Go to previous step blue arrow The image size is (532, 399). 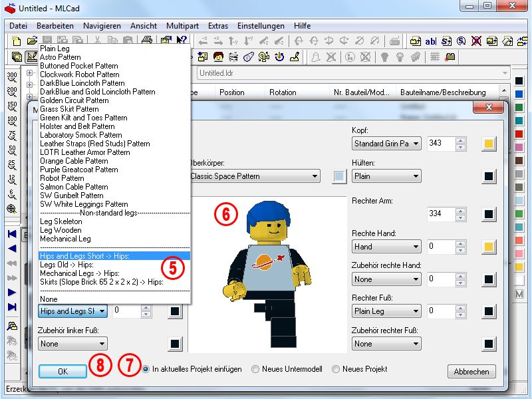click(x=12, y=248)
